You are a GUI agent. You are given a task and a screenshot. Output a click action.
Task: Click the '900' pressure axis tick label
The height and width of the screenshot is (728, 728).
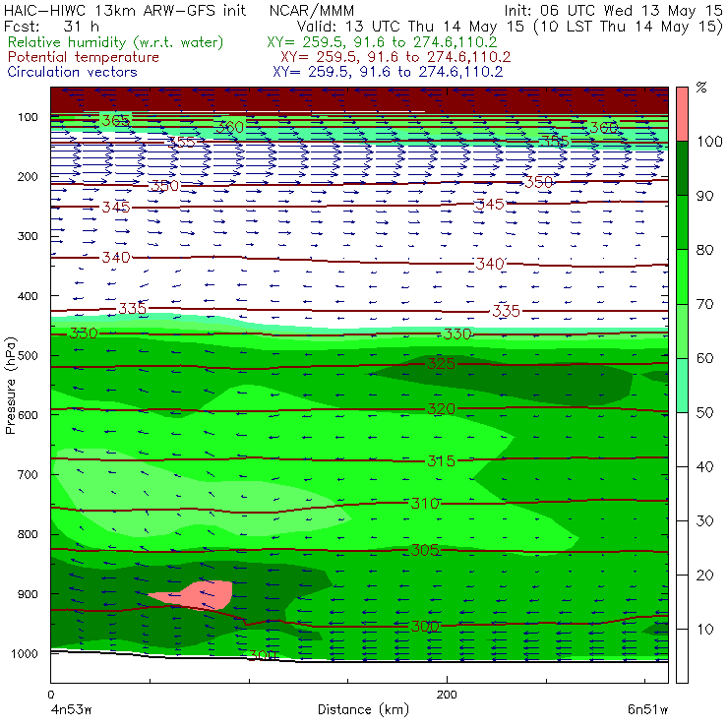click(28, 594)
